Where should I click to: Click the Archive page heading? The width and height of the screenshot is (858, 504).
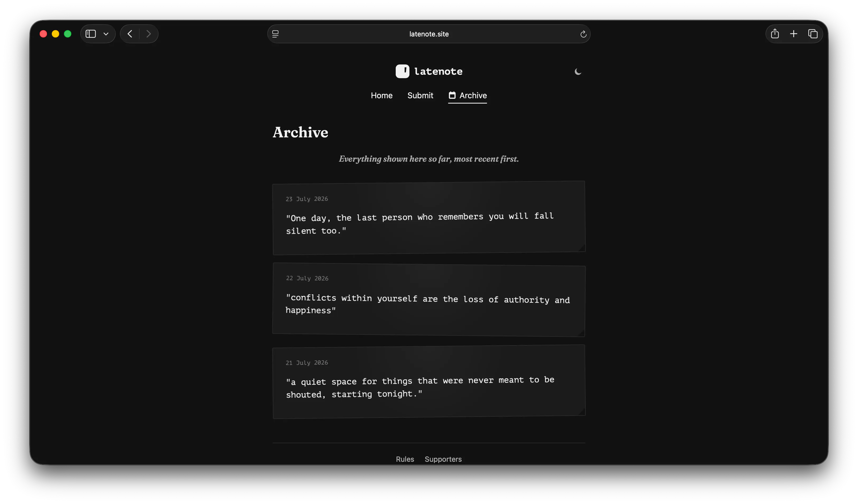click(x=300, y=132)
